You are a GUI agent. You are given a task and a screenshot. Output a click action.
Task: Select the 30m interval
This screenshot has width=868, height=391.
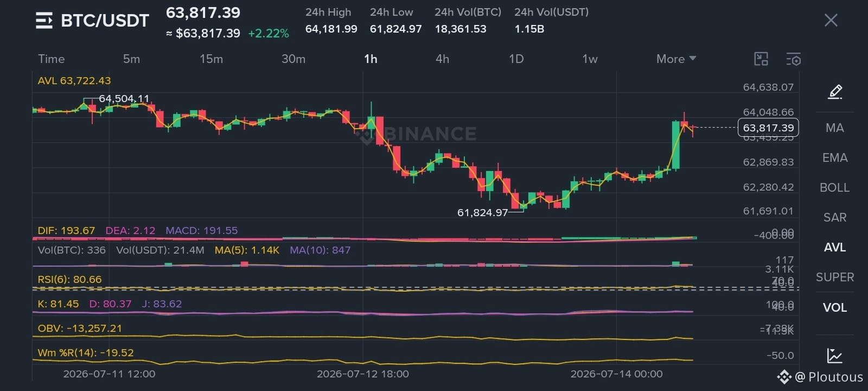[293, 59]
